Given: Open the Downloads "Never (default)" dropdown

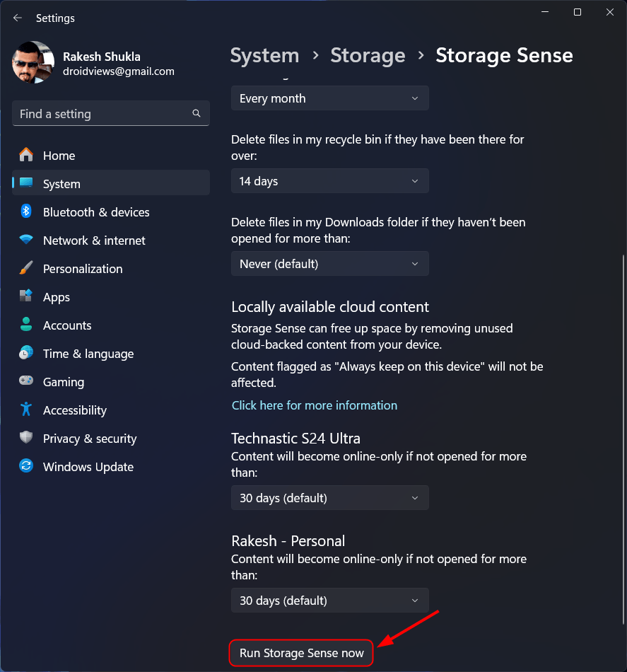Looking at the screenshot, I should (x=329, y=264).
